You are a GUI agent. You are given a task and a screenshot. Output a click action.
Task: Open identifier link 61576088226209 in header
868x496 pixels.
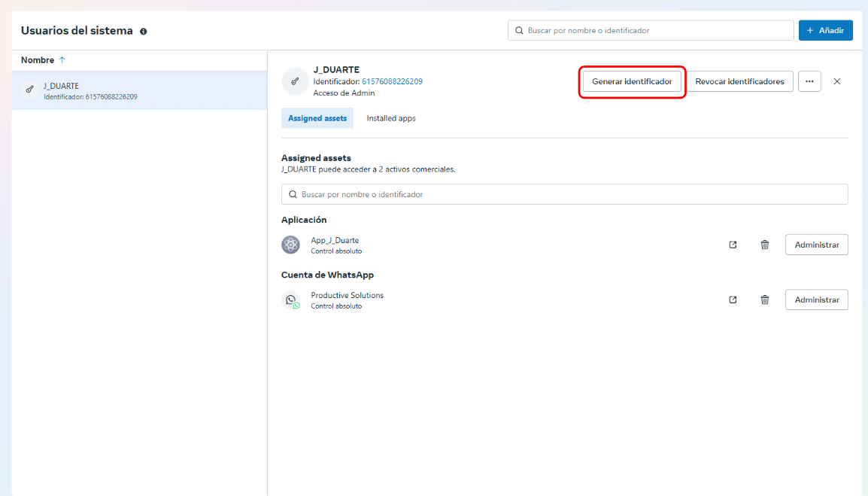coord(392,81)
